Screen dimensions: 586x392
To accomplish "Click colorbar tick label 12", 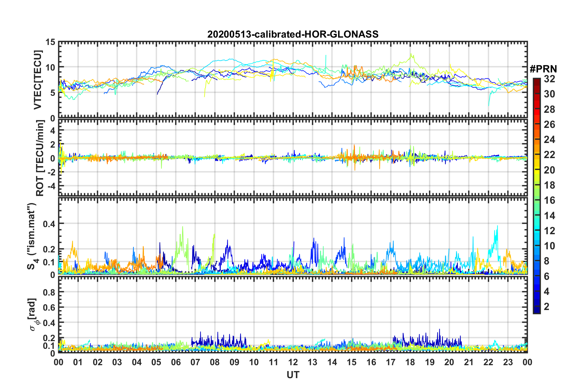I will pos(549,231).
